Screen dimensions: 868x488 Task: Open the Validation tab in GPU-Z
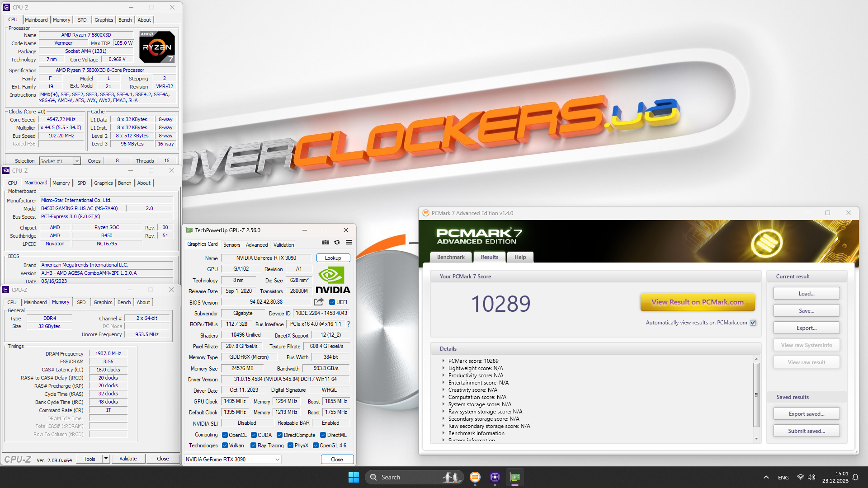283,245
